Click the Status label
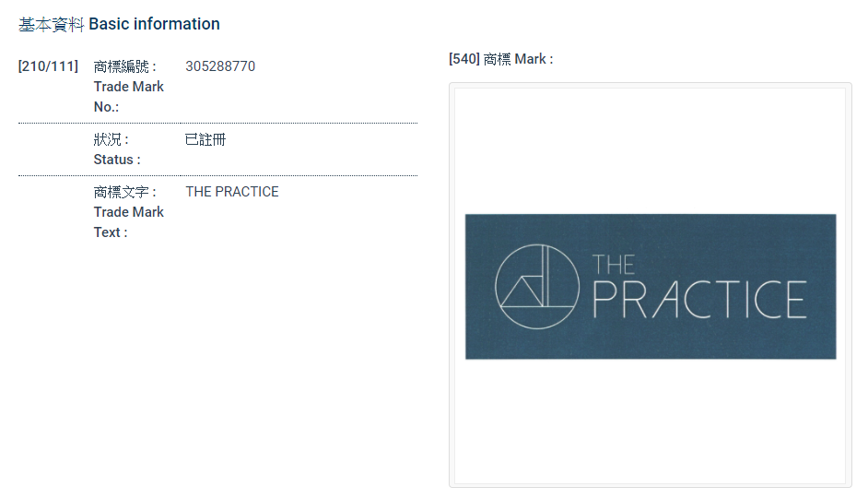The height and width of the screenshot is (499, 868). (x=117, y=160)
